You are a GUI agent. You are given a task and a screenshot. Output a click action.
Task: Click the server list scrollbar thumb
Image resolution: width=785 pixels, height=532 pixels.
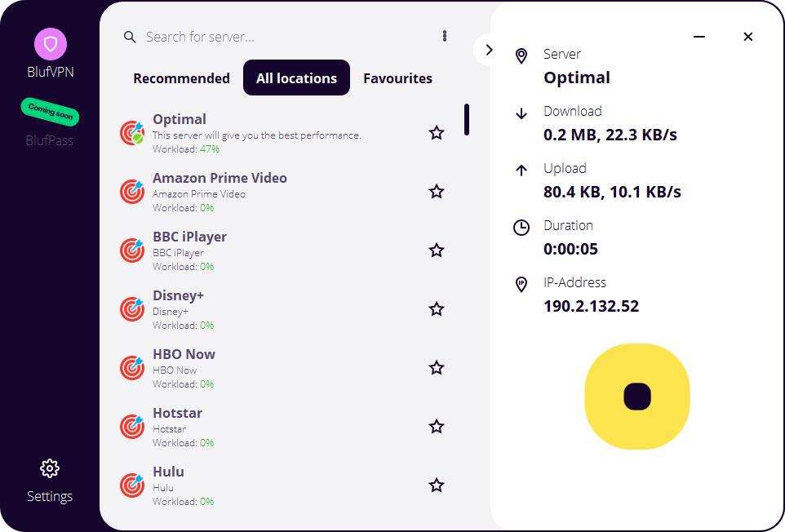click(467, 120)
